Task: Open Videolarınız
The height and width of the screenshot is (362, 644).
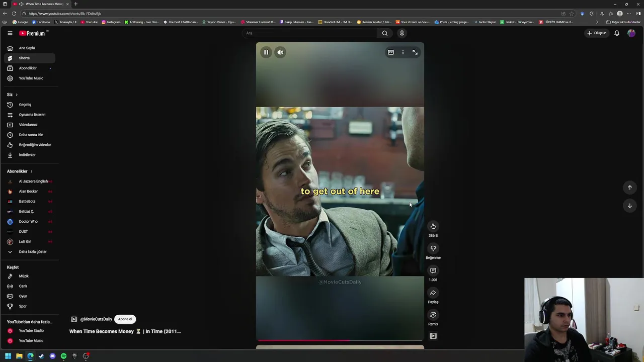Action: tap(30, 125)
